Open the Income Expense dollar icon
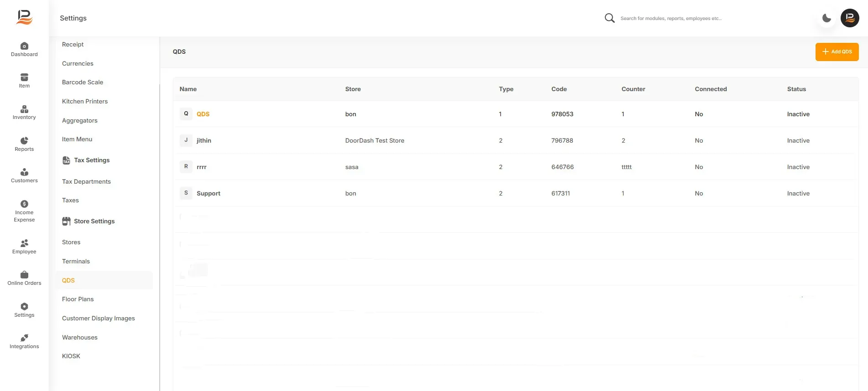This screenshot has height=391, width=868. click(24, 204)
